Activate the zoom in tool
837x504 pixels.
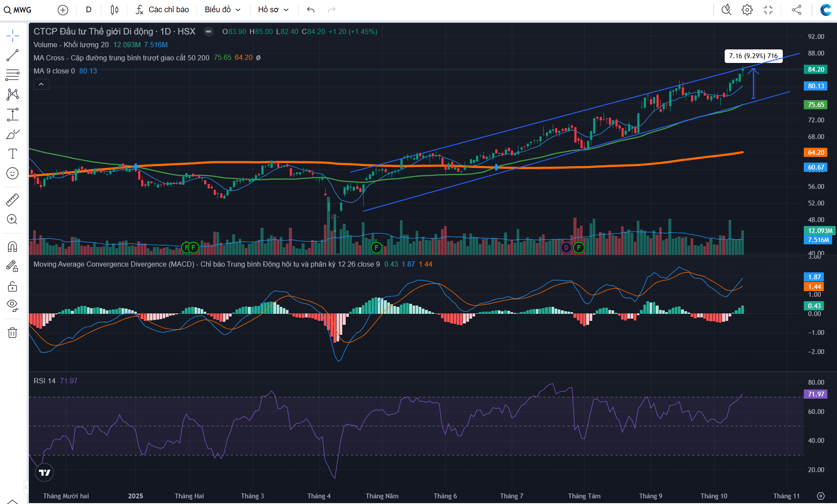coord(13,219)
